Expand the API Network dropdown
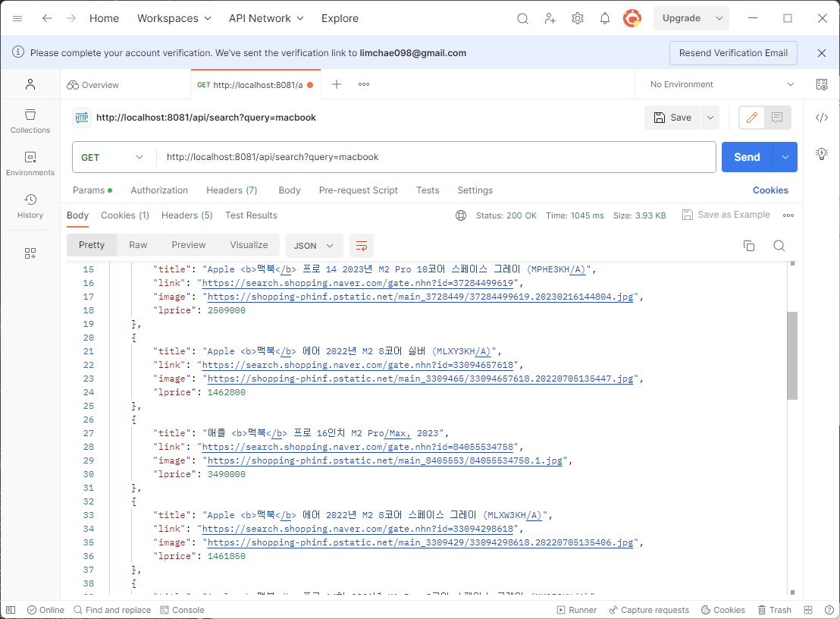840x619 pixels. pos(266,18)
